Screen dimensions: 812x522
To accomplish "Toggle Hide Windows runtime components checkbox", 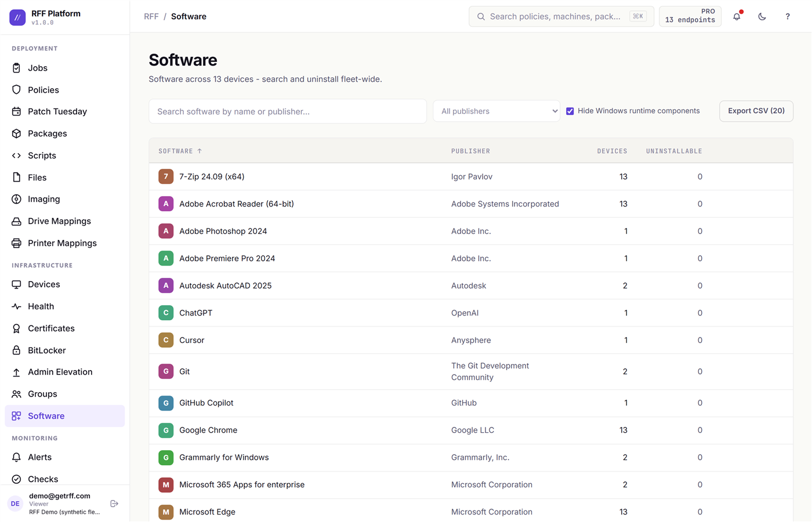I will (570, 111).
